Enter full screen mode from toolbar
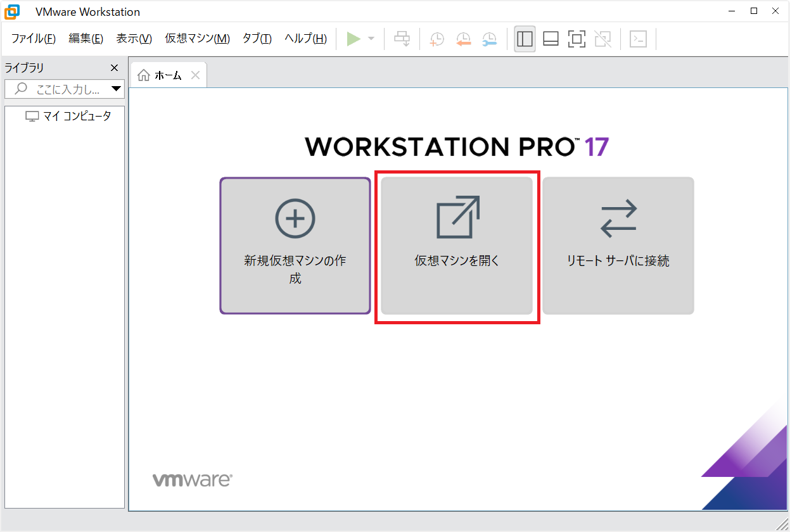790x532 pixels. pyautogui.click(x=577, y=39)
